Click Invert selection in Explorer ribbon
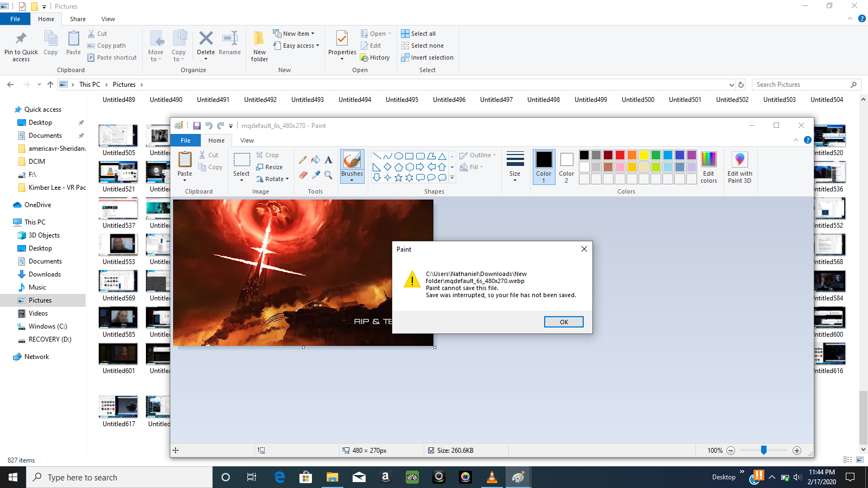Image resolution: width=868 pixels, height=488 pixels. pyautogui.click(x=427, y=57)
